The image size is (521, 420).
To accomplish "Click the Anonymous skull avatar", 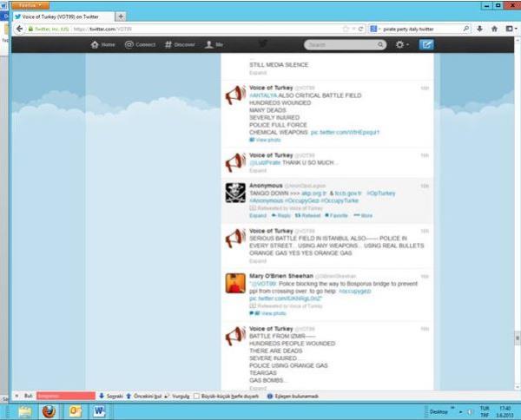I will click(x=234, y=193).
